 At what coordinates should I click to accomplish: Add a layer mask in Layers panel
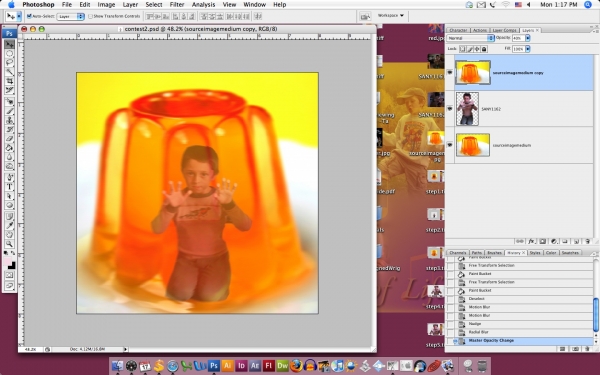pyautogui.click(x=543, y=241)
